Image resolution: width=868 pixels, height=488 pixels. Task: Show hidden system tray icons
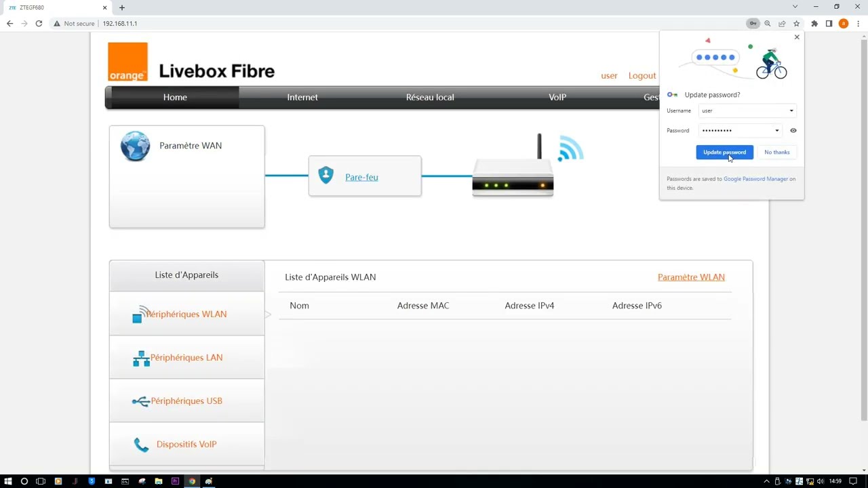pos(767,481)
